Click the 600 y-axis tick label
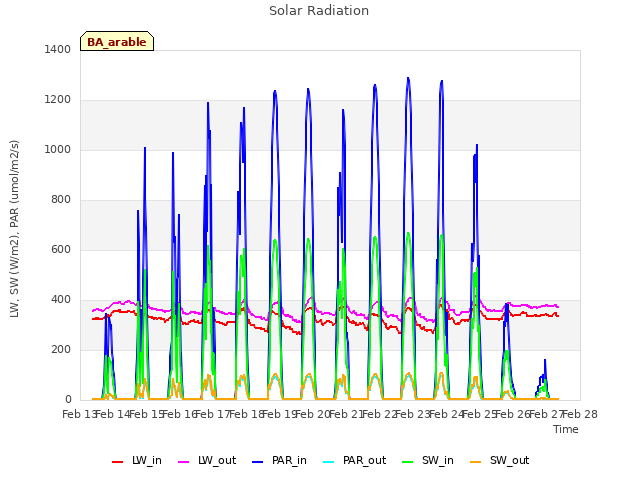 (x=61, y=249)
